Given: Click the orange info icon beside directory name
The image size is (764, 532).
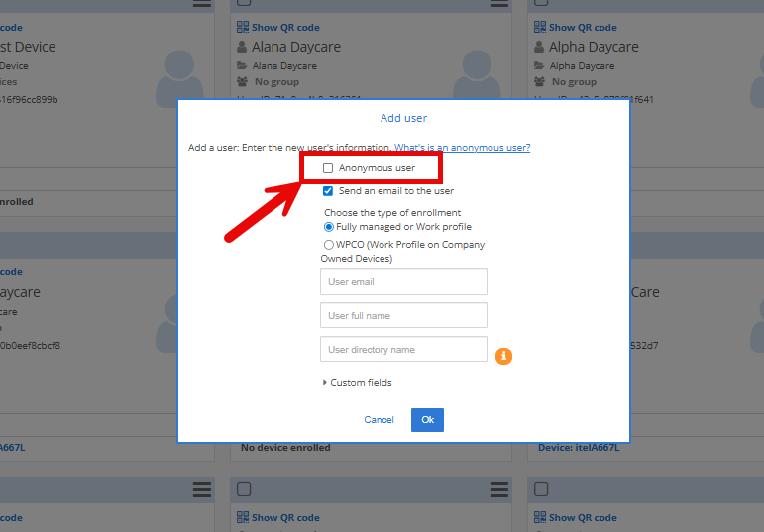Looking at the screenshot, I should coord(503,355).
